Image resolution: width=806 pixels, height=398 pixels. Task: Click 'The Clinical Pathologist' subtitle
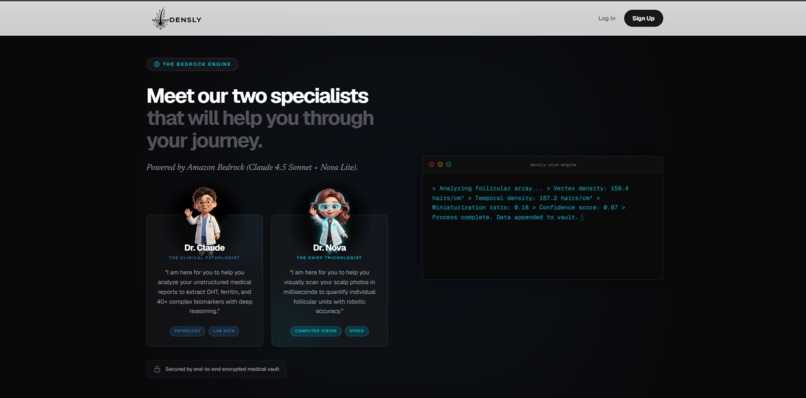click(205, 258)
